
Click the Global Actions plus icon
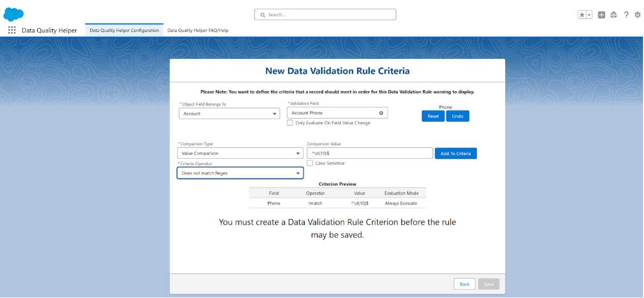pos(602,15)
